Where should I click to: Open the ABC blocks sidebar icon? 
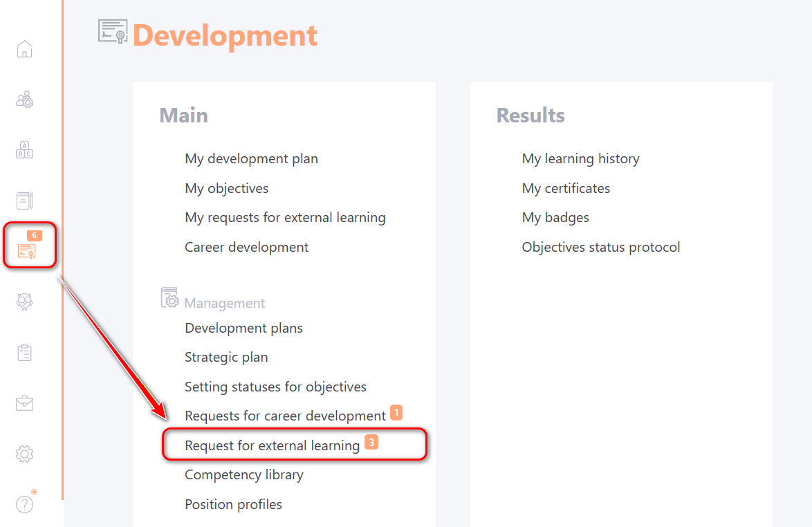pos(24,150)
